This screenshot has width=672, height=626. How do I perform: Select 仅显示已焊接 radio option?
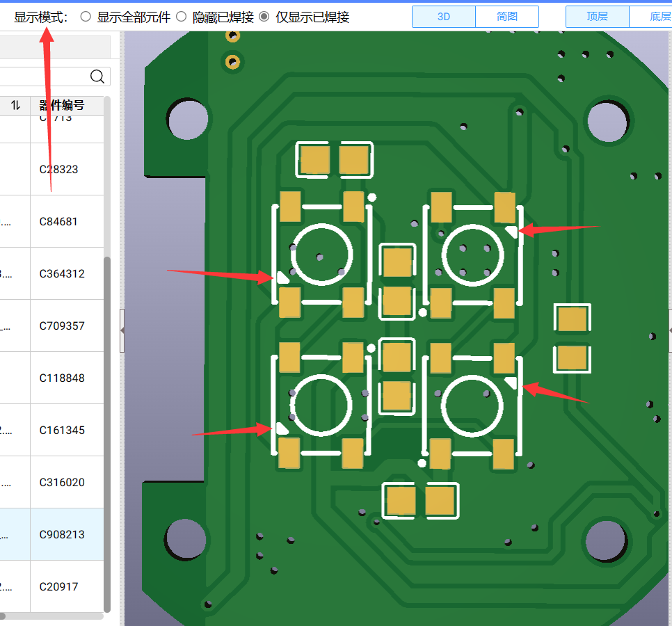pyautogui.click(x=264, y=17)
